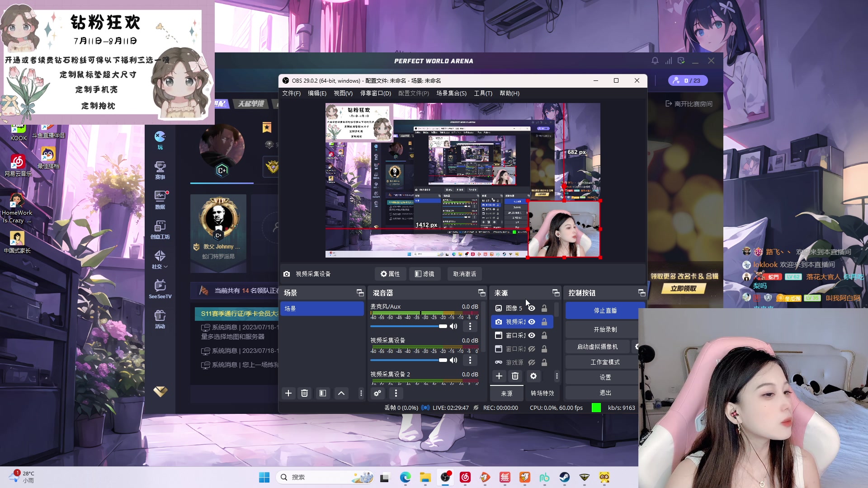Open the 停靠窗口(D) menu
Screen dimensions: 868x488
(375, 93)
